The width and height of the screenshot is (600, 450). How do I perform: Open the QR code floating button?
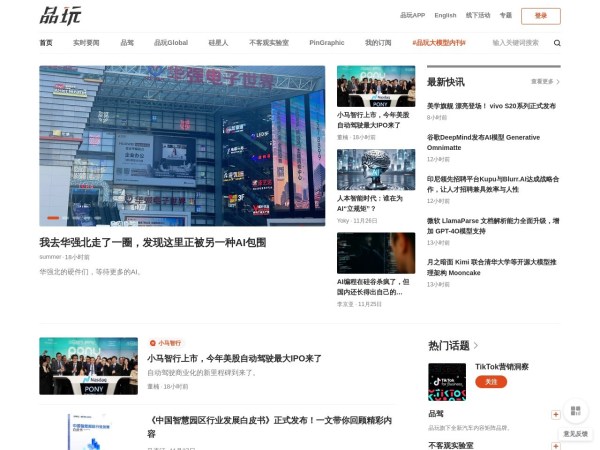575,411
